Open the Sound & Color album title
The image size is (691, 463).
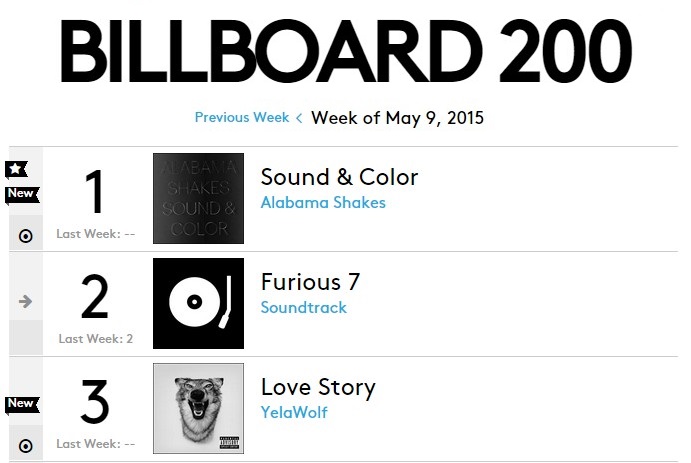[x=339, y=178]
